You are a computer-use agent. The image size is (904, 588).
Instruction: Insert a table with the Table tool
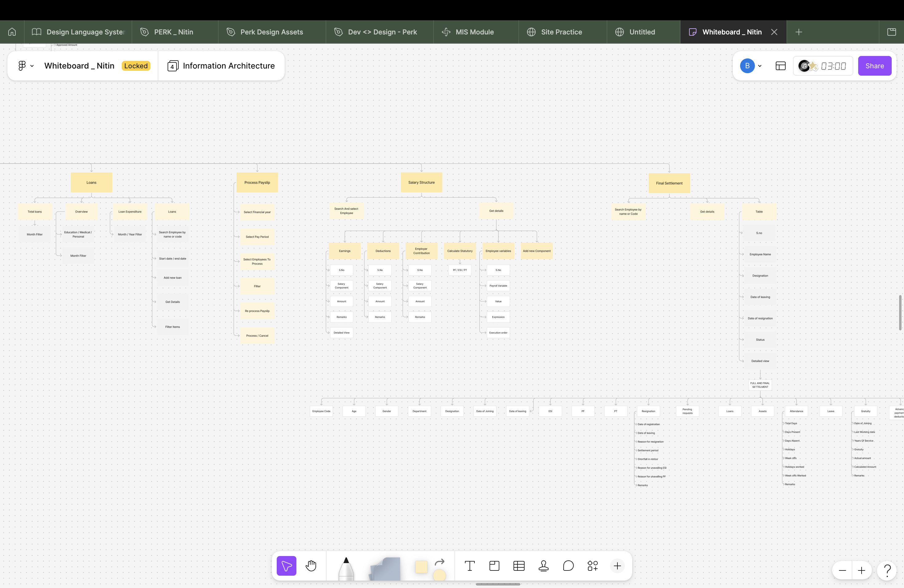coord(519,566)
